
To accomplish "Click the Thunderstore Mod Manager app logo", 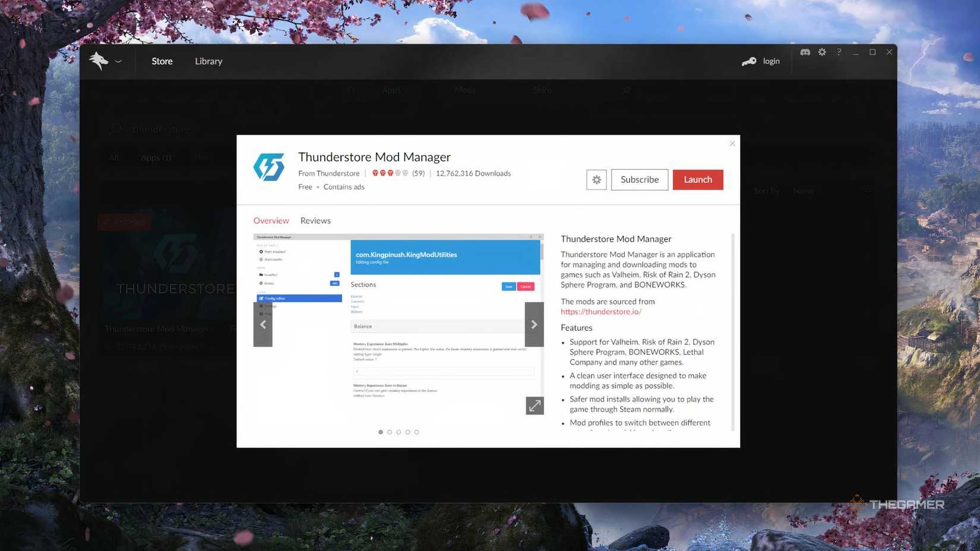I will (269, 167).
